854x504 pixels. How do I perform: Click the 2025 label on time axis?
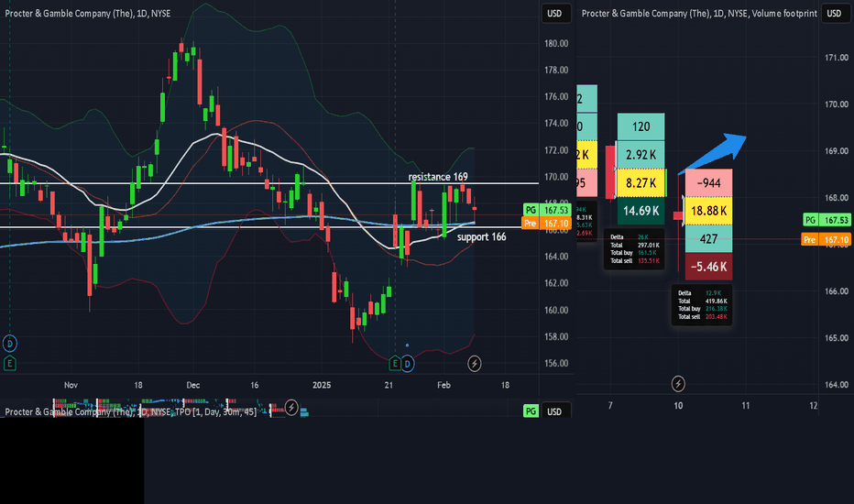322,385
